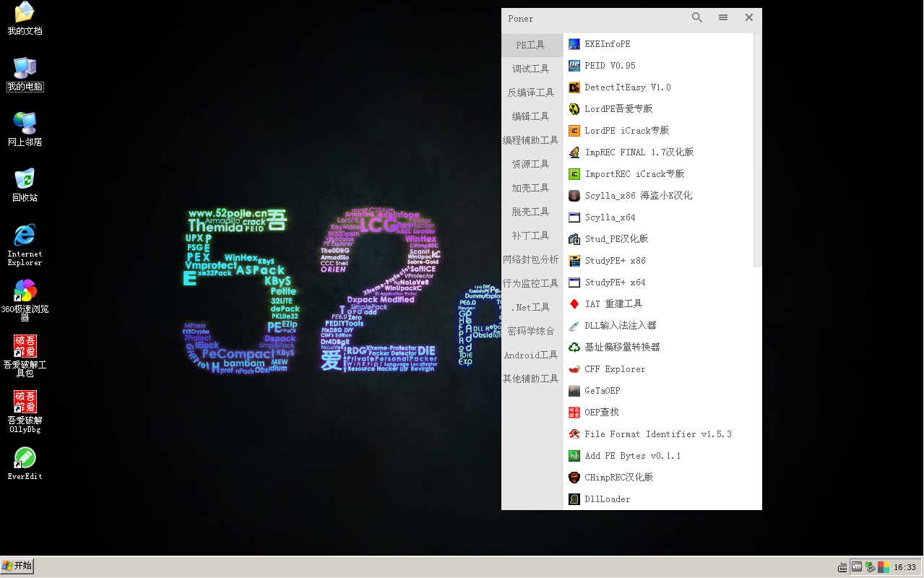924x578 pixels.
Task: Select the 脱壳工具 category
Action: (532, 212)
